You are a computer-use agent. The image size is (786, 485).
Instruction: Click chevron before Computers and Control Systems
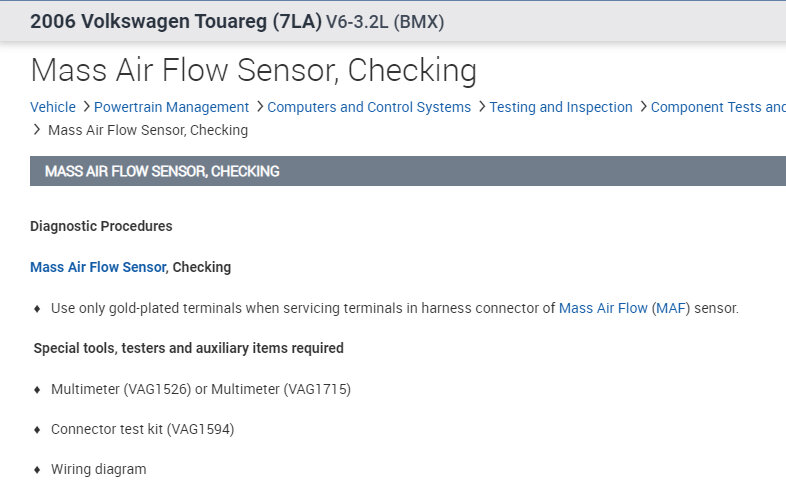coord(259,107)
